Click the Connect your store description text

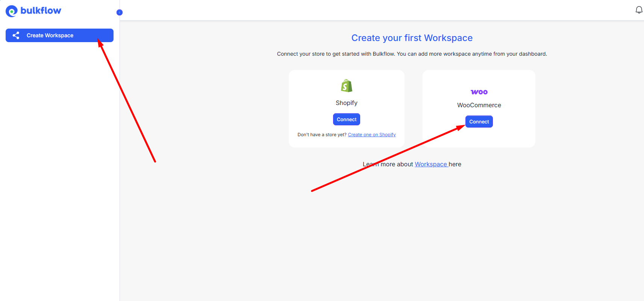[412, 54]
